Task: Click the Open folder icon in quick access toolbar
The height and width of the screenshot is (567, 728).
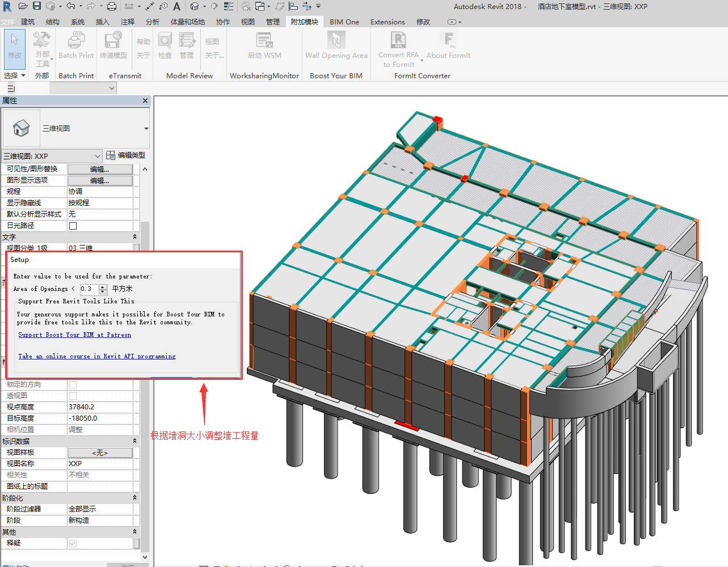Action: [x=23, y=6]
